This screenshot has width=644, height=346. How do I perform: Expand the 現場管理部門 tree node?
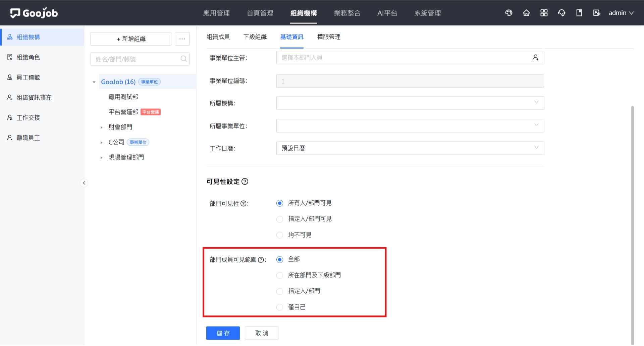(101, 158)
